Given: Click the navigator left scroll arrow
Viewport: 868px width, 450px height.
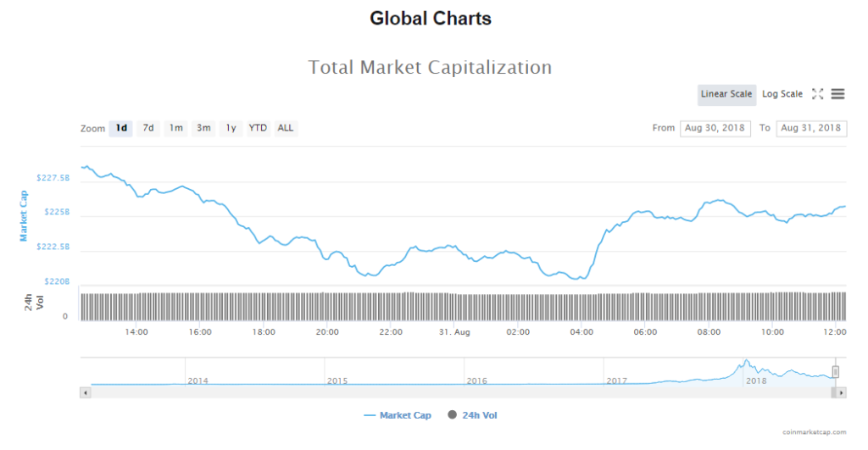Looking at the screenshot, I should pos(84,392).
